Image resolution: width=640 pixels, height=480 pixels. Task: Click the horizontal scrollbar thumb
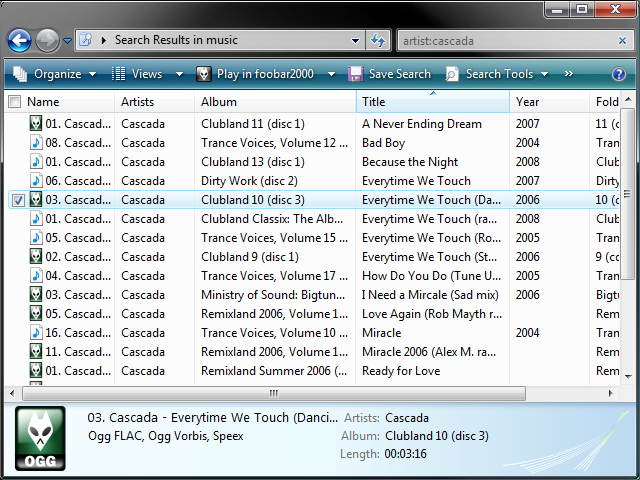click(274, 393)
